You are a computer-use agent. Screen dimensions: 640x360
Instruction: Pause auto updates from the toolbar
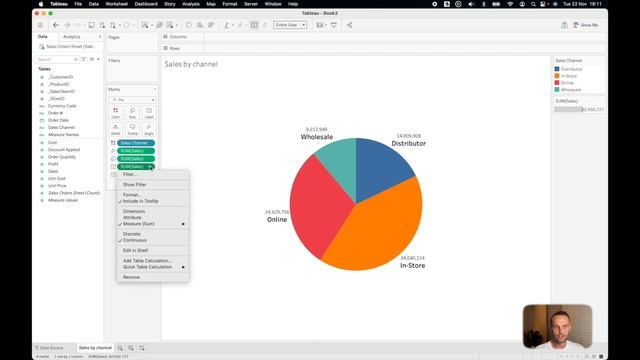pos(113,25)
